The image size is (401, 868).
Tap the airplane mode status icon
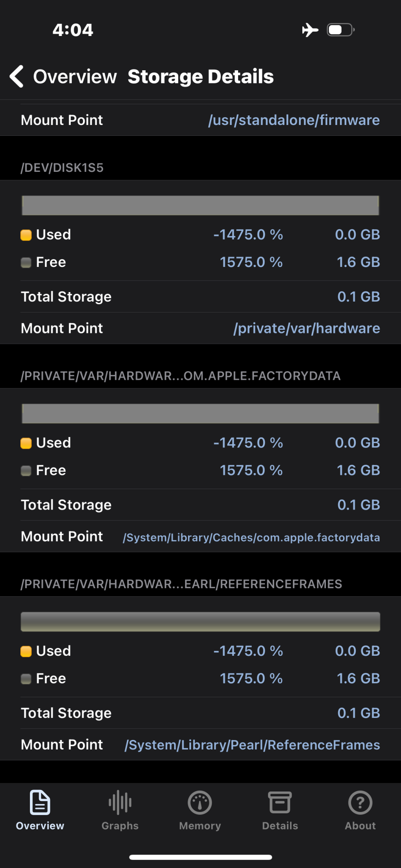point(310,30)
